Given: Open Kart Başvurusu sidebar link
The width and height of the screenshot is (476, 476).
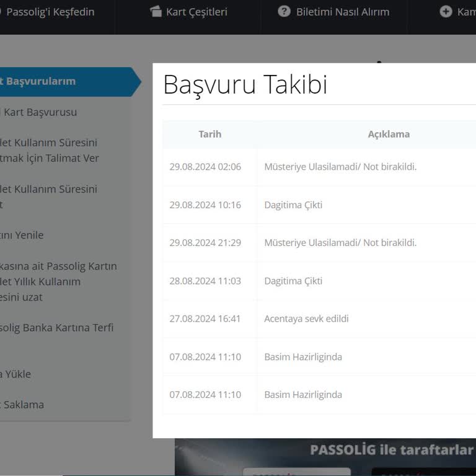Looking at the screenshot, I should [x=40, y=112].
